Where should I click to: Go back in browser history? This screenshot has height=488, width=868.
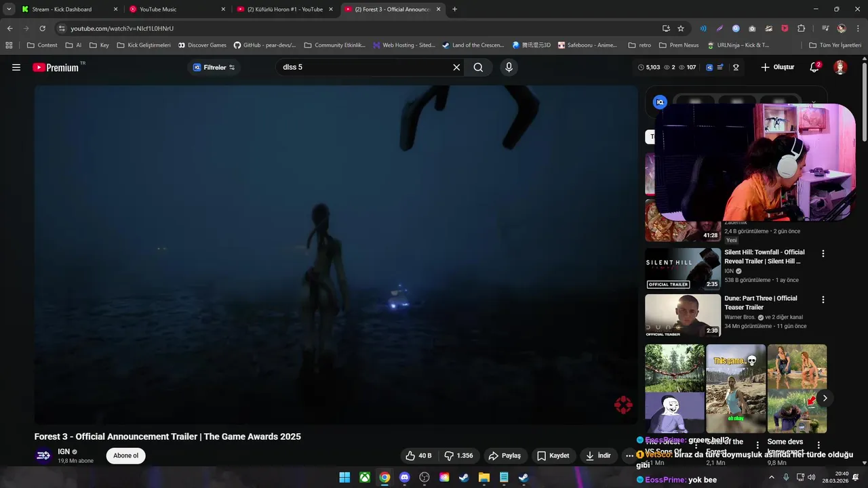click(x=9, y=28)
